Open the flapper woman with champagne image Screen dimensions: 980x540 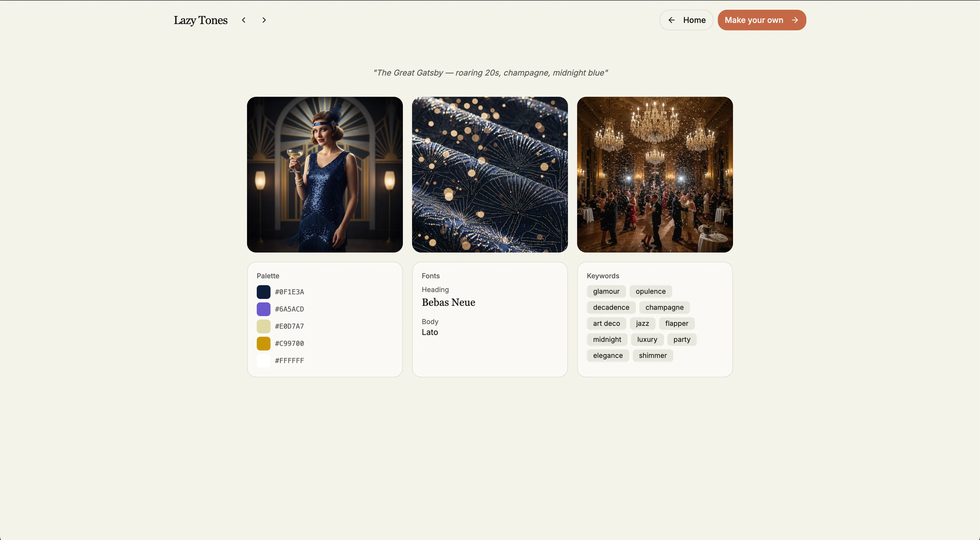point(325,175)
